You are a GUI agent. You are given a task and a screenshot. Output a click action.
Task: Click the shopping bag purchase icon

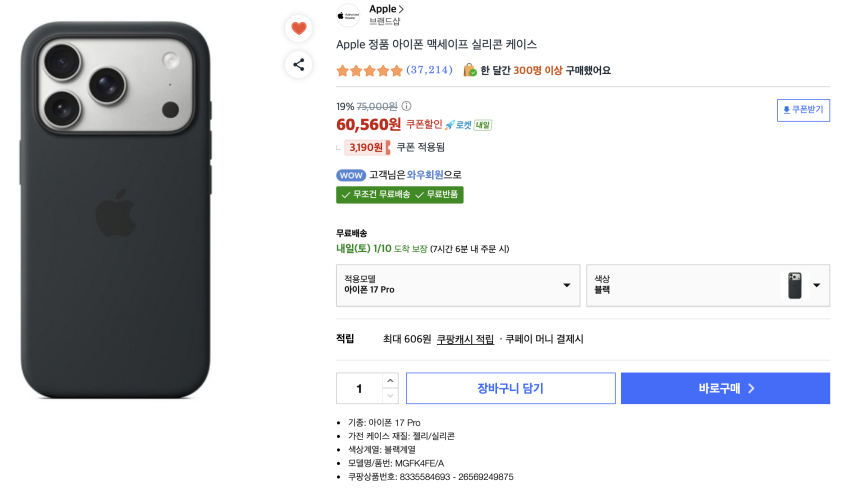tap(469, 70)
